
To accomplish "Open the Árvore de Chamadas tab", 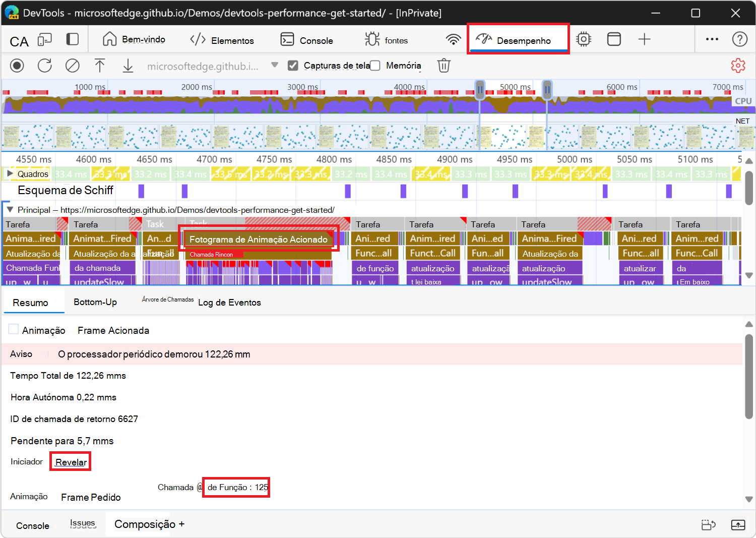I will pyautogui.click(x=168, y=300).
